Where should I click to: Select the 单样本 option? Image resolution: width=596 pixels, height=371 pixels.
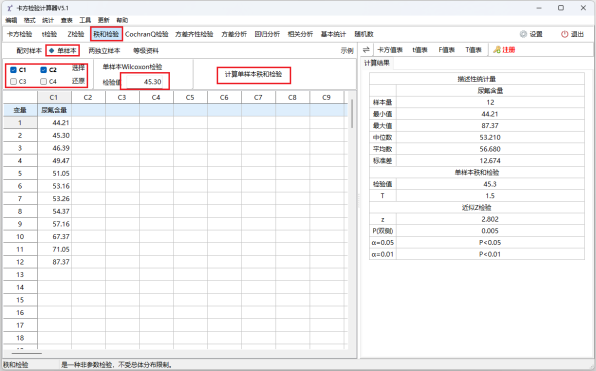coord(62,50)
